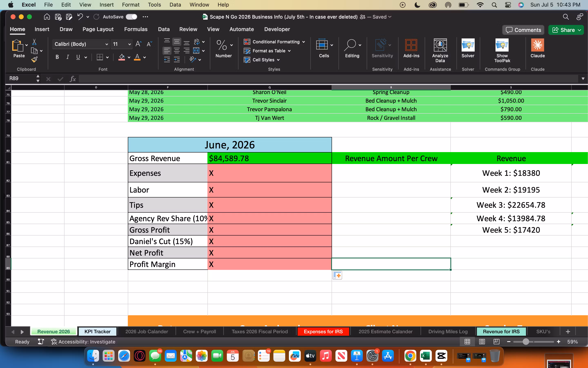Click the Wi-Fi icon in menu bar

click(x=480, y=5)
